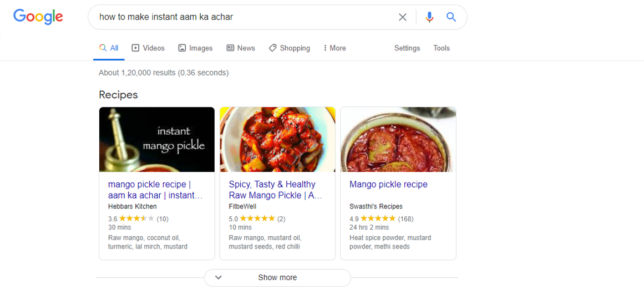
Task: Open Swasthi's Mango pickle recipe link
Action: point(388,184)
